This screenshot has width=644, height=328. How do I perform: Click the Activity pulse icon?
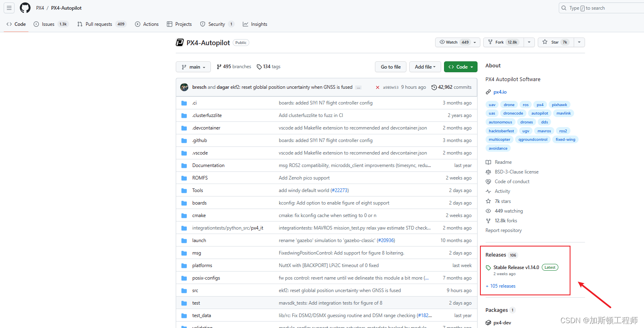click(x=488, y=191)
